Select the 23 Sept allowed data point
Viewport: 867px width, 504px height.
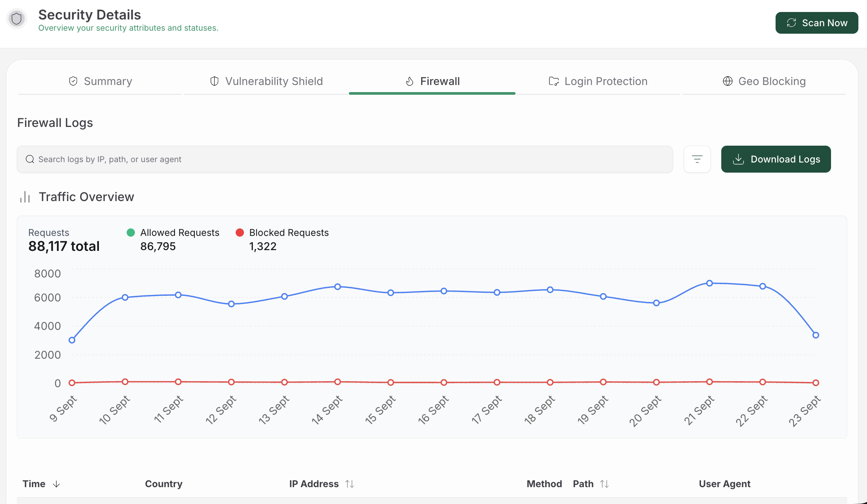click(x=816, y=335)
